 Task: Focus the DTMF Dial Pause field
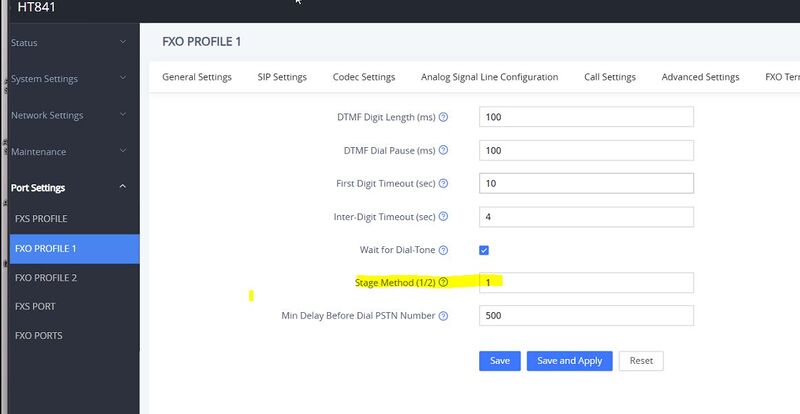(x=586, y=150)
